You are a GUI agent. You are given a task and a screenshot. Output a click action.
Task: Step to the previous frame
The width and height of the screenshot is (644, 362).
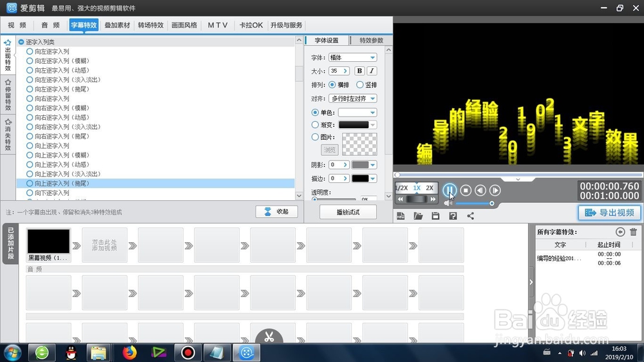tap(480, 190)
